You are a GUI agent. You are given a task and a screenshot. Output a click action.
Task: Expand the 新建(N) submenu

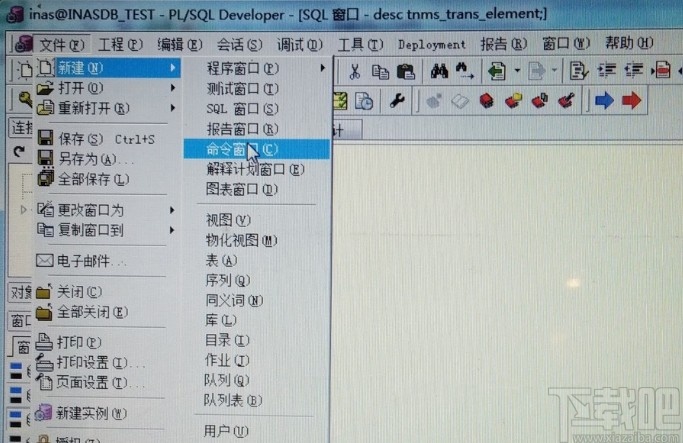[x=109, y=68]
